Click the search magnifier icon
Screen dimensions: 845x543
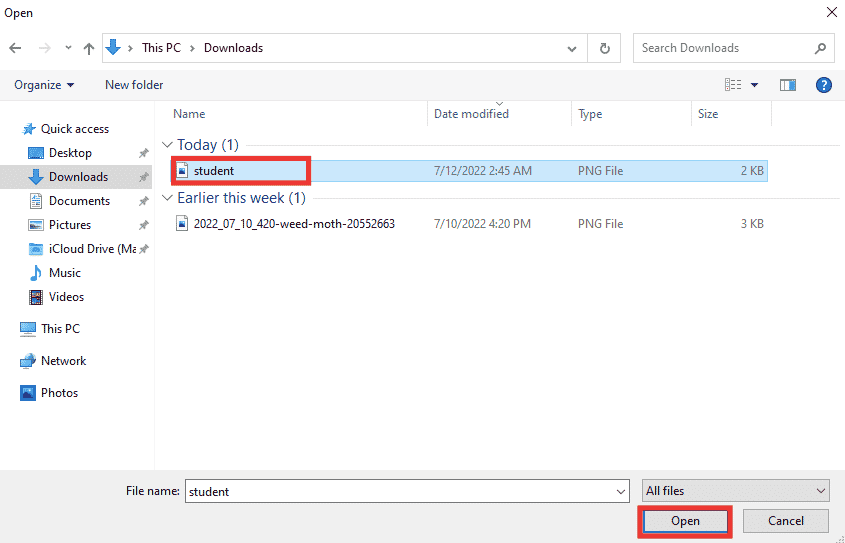tap(820, 48)
